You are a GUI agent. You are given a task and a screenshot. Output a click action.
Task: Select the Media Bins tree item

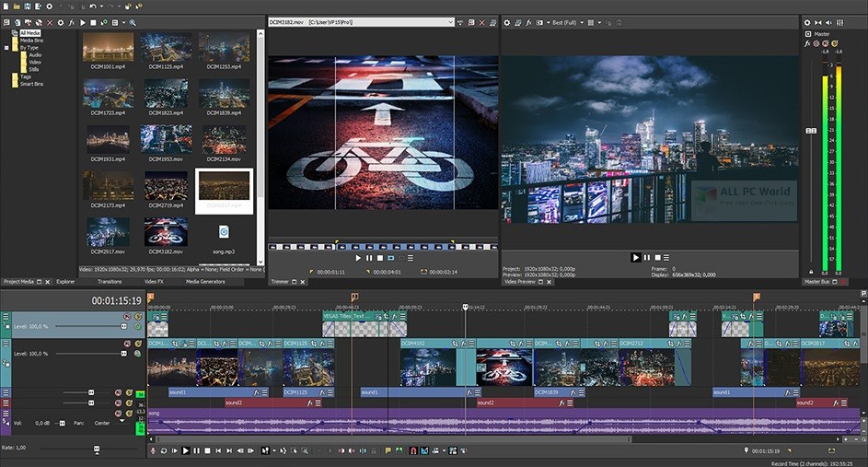click(31, 40)
